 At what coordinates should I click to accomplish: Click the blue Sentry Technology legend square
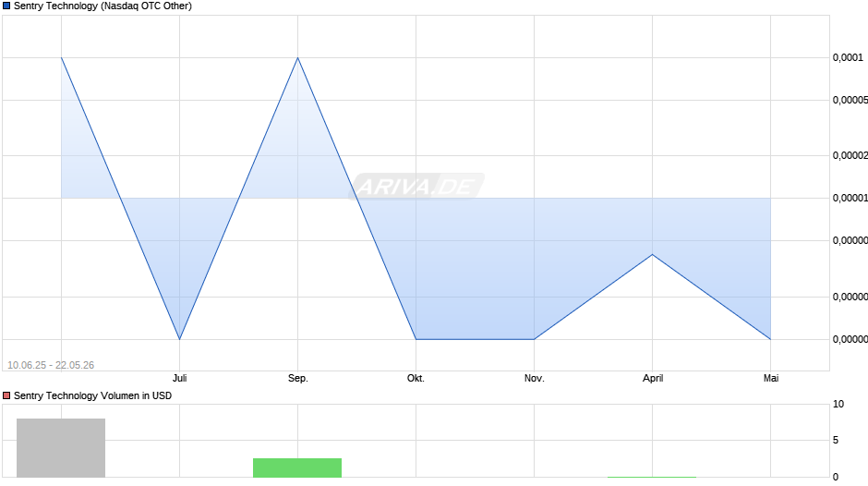[6, 6]
